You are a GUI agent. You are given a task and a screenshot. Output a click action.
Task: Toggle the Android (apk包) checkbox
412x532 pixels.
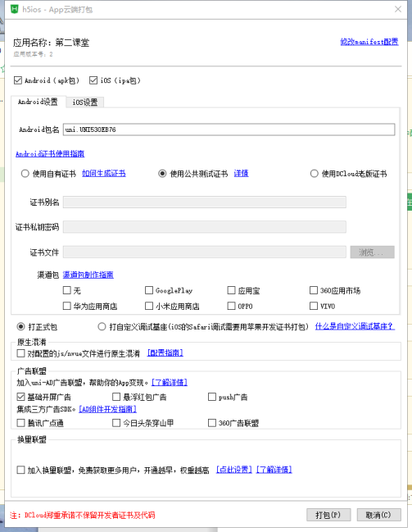[18, 80]
